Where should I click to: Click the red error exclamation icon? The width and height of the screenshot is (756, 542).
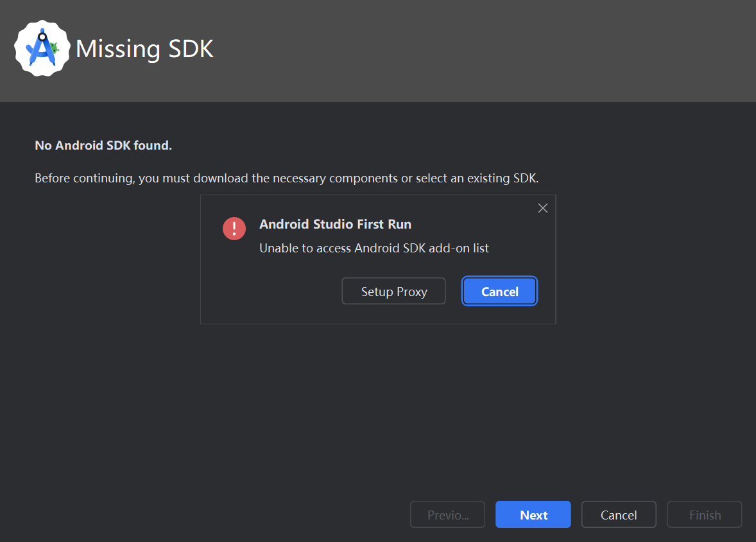(x=234, y=228)
